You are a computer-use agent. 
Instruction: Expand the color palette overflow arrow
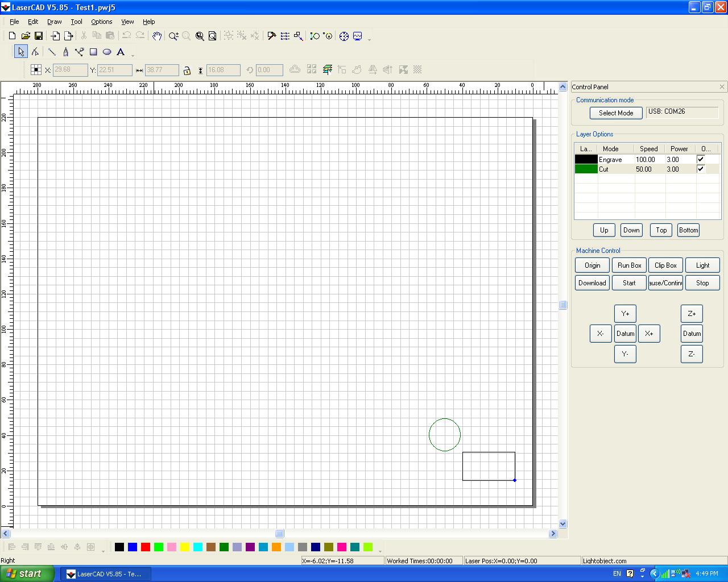click(380, 550)
